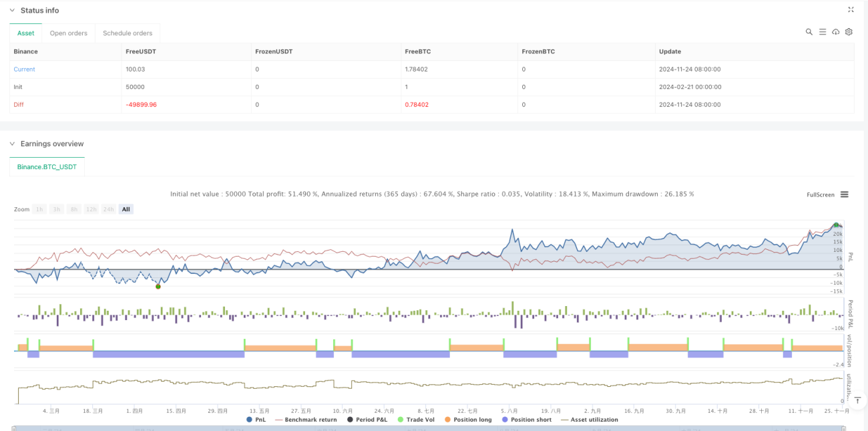
Task: Hide the Position short legend series
Action: [528, 420]
